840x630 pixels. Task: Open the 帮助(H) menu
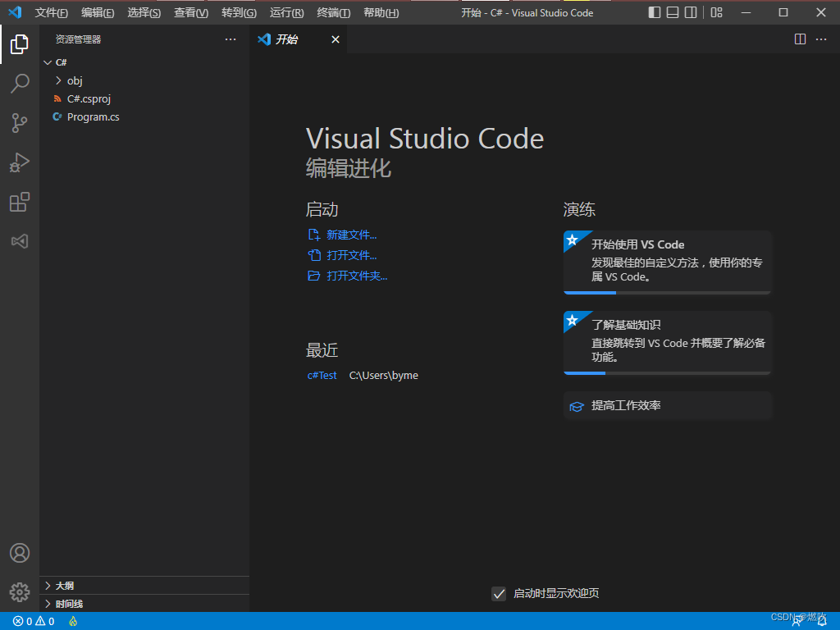pyautogui.click(x=381, y=12)
